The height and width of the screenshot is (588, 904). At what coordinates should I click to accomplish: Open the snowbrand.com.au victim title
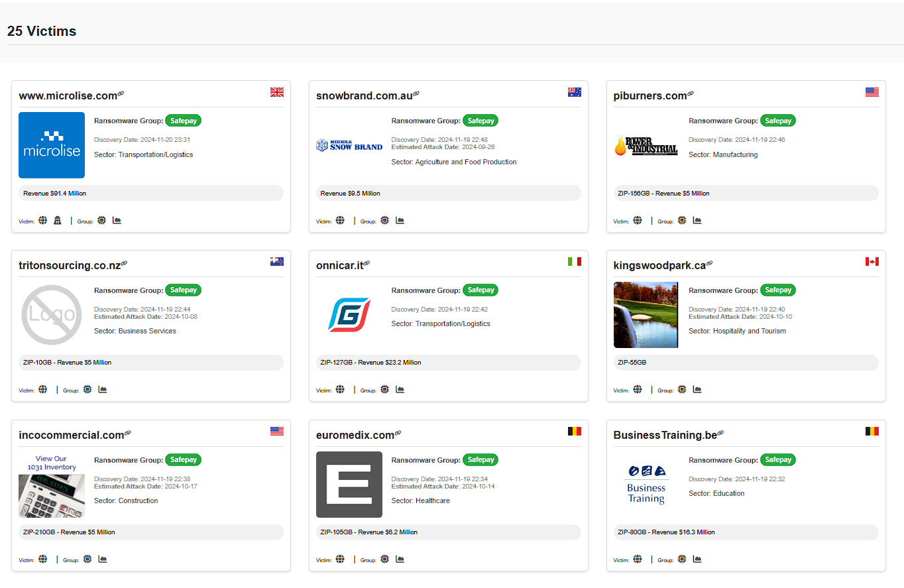365,96
